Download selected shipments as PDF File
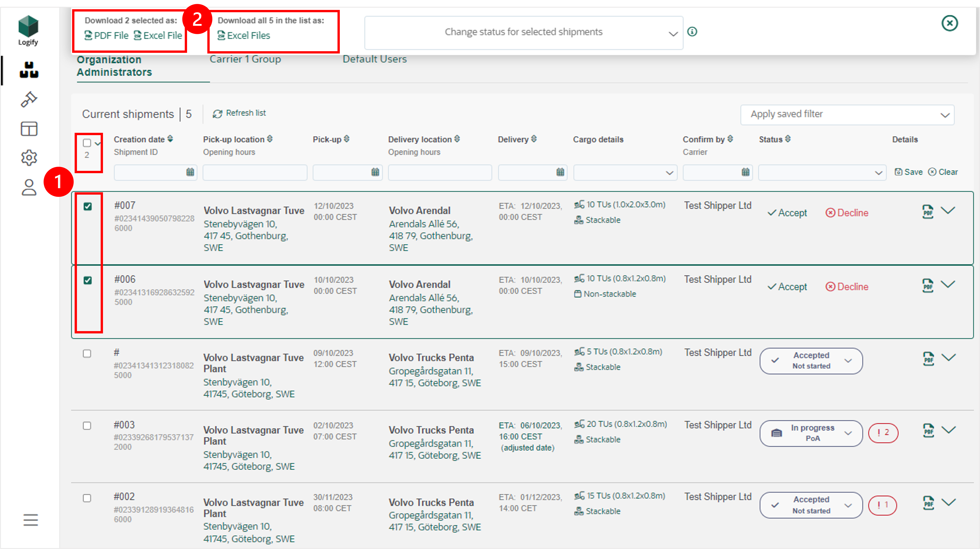The height and width of the screenshot is (549, 980). pyautogui.click(x=106, y=36)
